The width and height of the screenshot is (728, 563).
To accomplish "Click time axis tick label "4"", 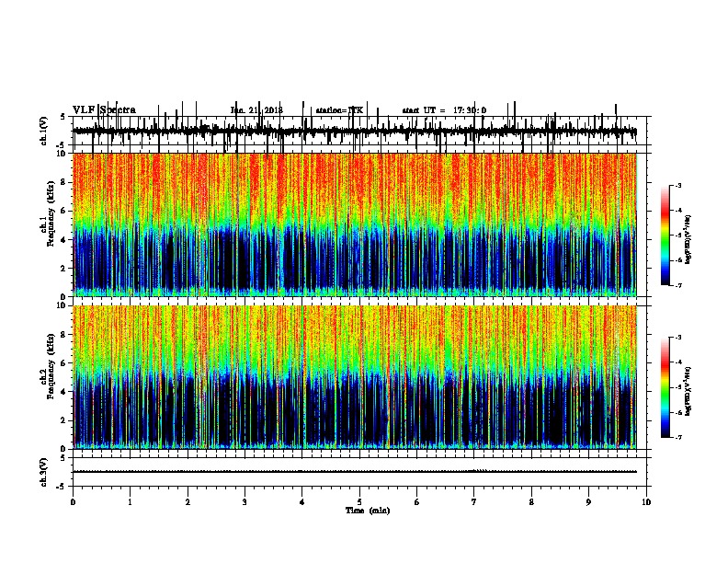I will pyautogui.click(x=302, y=502).
